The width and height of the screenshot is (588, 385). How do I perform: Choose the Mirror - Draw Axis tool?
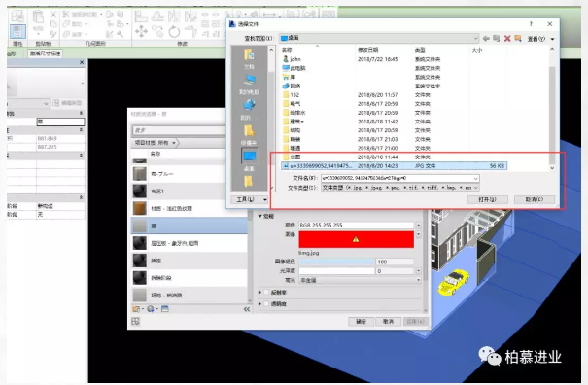coord(190,17)
